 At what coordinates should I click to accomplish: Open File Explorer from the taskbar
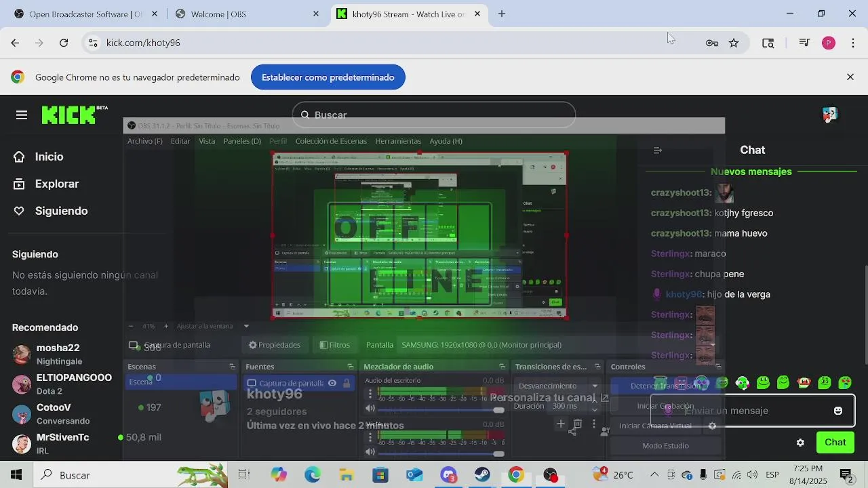click(347, 475)
